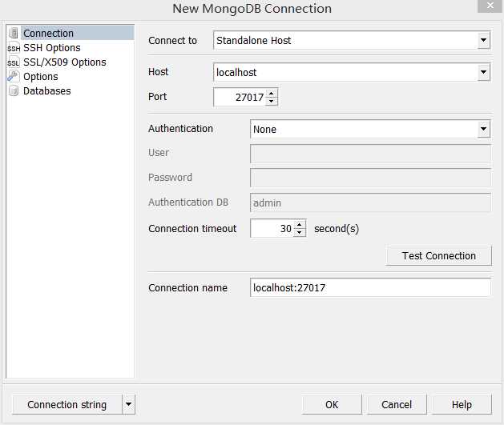Click the Port label
504x425 pixels.
click(158, 96)
